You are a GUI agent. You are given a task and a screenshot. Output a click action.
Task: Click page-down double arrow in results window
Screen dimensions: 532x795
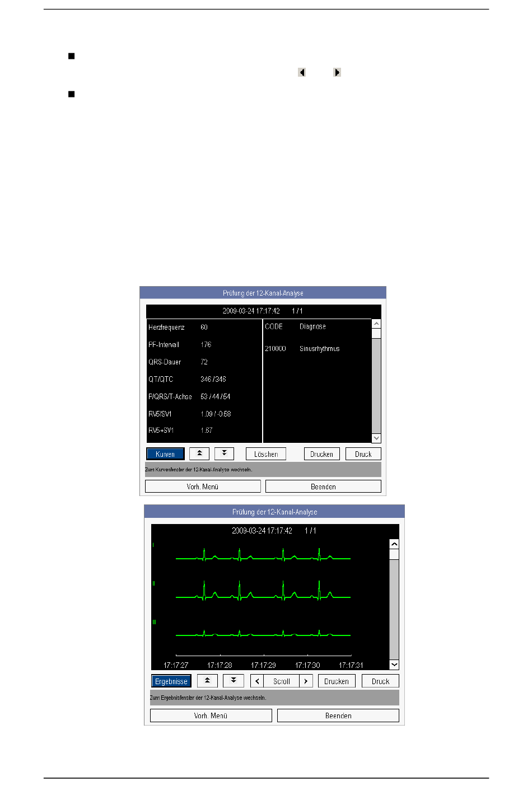click(224, 453)
